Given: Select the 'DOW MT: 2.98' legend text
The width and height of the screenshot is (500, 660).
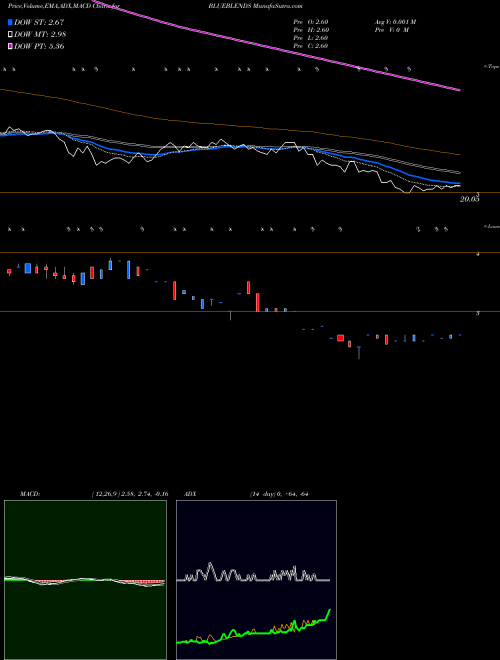Looking at the screenshot, I should pos(40,35).
